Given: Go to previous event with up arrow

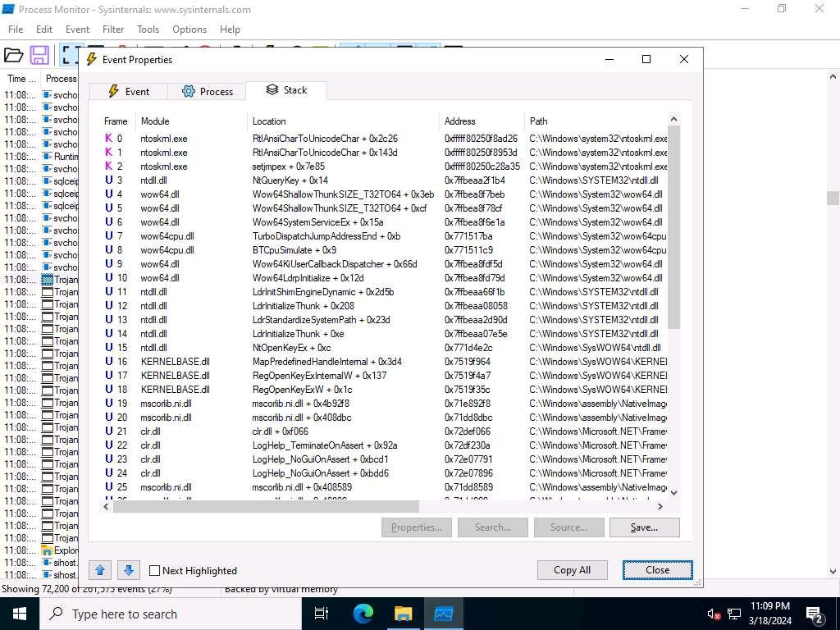Looking at the screenshot, I should [x=100, y=570].
